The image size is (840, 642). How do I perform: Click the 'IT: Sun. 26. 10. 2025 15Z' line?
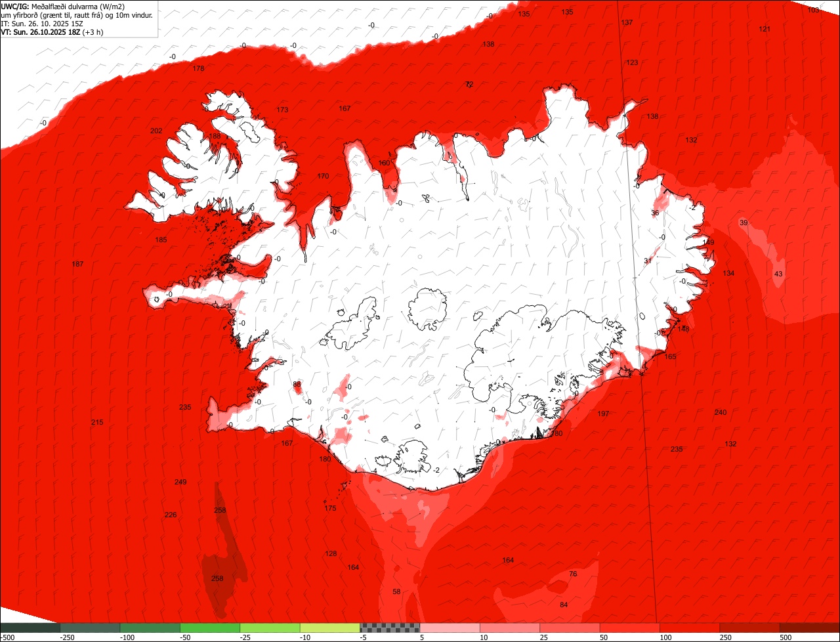click(x=43, y=23)
